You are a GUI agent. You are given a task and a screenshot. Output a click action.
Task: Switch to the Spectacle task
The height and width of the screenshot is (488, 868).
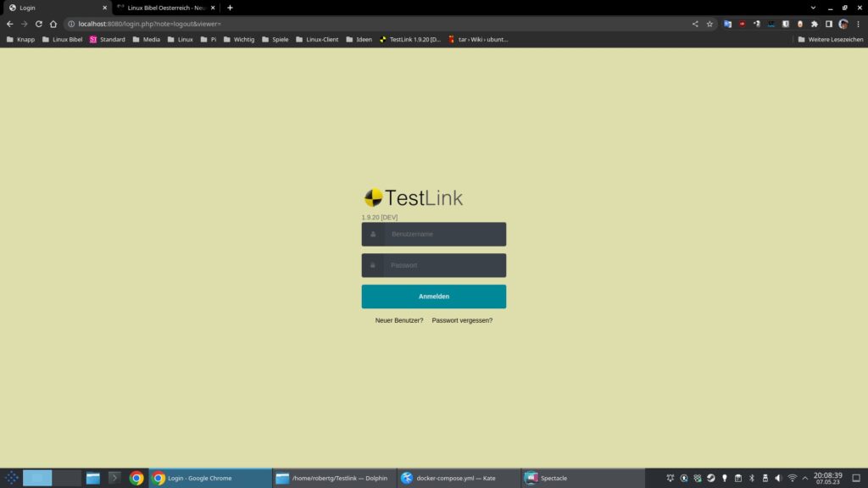pyautogui.click(x=583, y=478)
